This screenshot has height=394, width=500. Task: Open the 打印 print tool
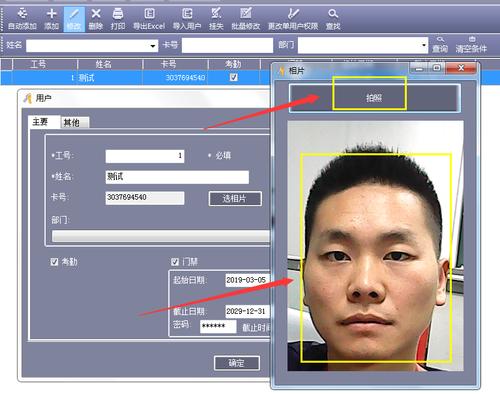click(x=118, y=19)
